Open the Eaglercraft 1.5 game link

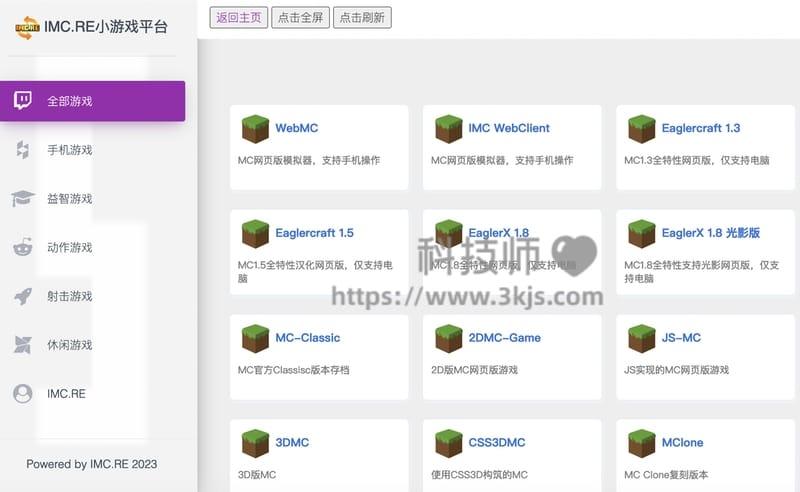point(314,233)
